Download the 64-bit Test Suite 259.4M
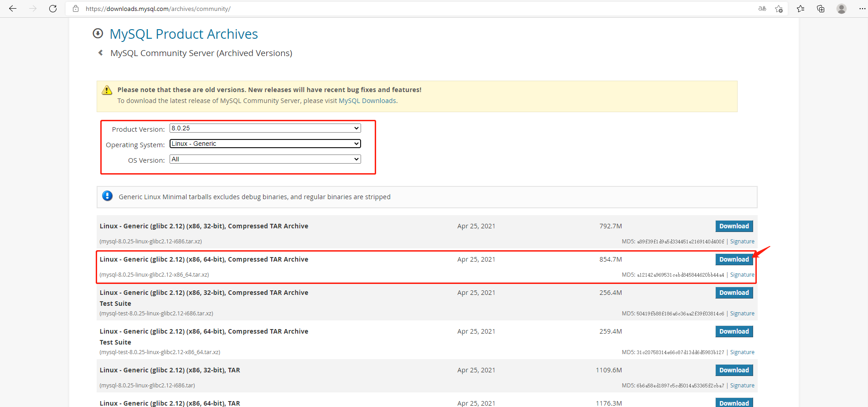Screen dimensions: 868x407 tap(734, 331)
